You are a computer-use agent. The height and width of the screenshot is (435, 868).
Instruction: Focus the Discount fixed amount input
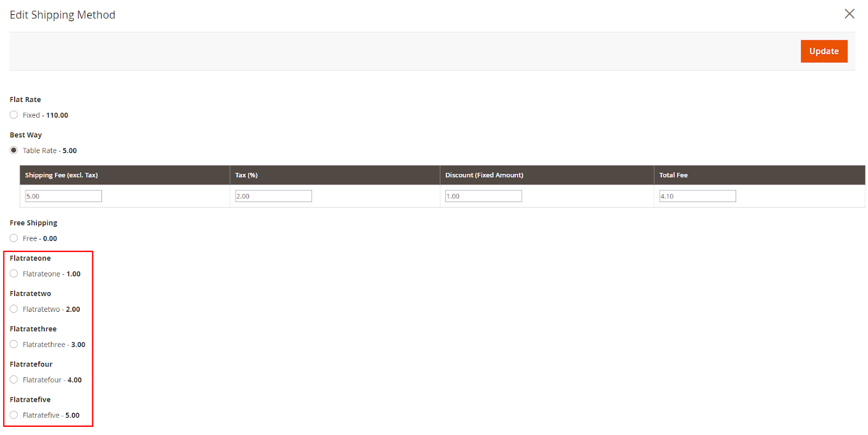click(483, 196)
